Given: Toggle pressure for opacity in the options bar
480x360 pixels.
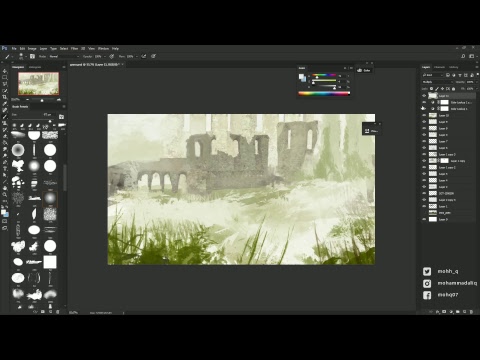Looking at the screenshot, I should point(112,56).
